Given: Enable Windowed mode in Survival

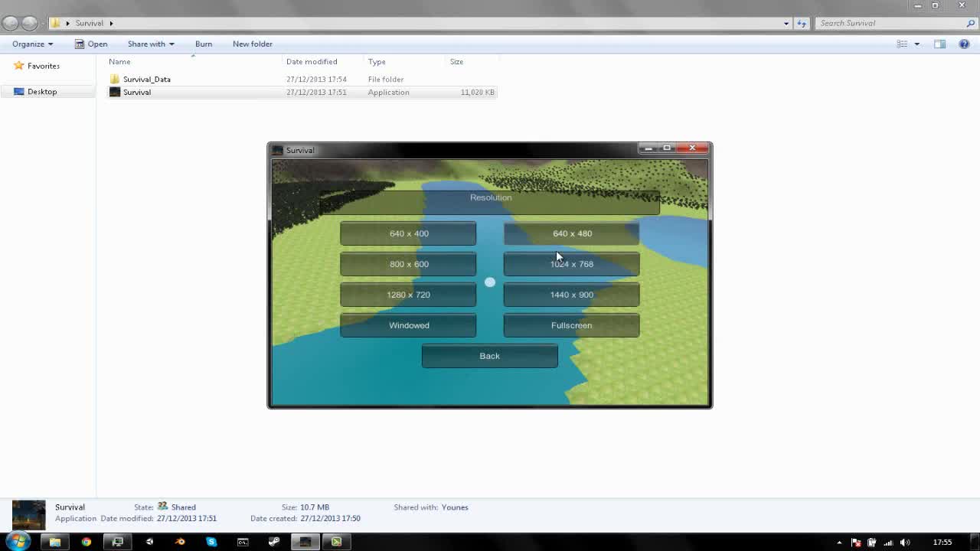Looking at the screenshot, I should (409, 325).
